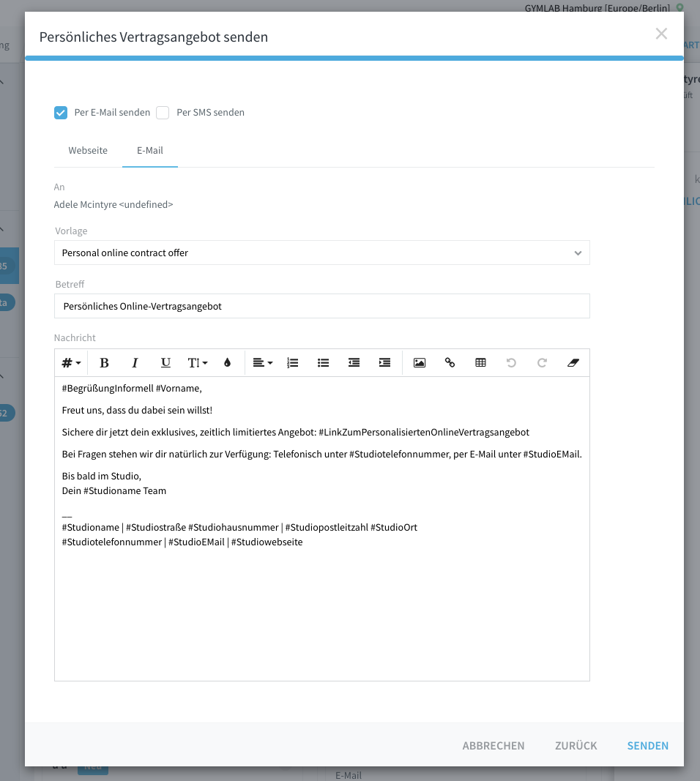Insert a numbered list
Viewport: 700px width, 781px height.
tap(292, 362)
